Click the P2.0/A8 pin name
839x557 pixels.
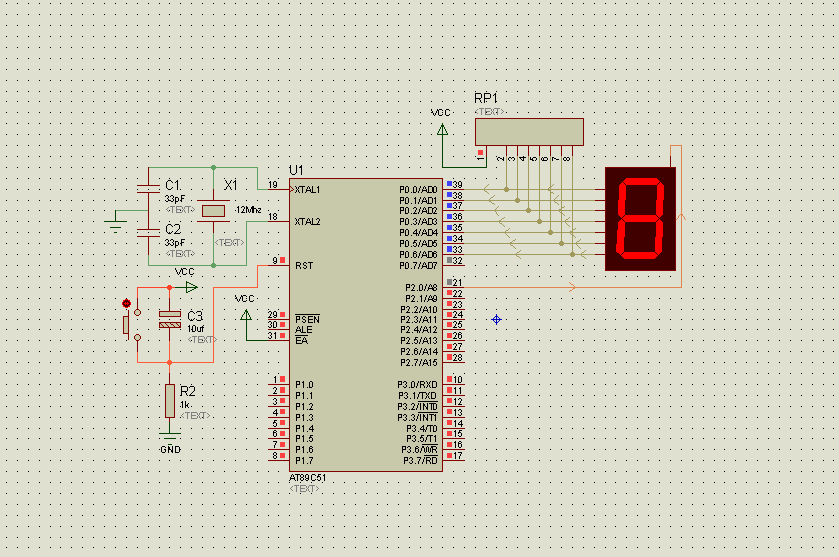(x=421, y=287)
